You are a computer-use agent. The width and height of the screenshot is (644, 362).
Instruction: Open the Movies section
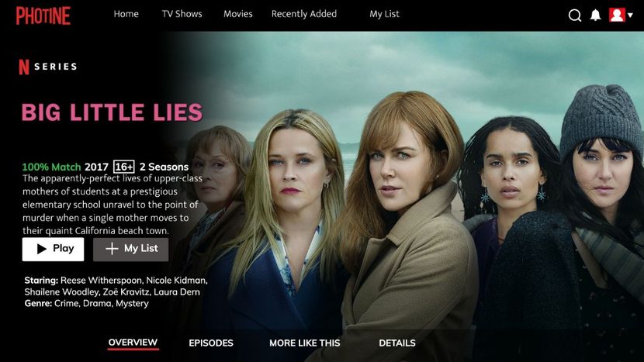click(237, 14)
